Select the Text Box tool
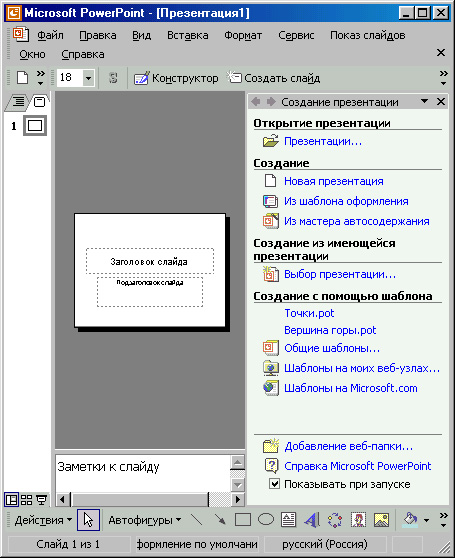The height and width of the screenshot is (558, 455). pyautogui.click(x=288, y=520)
